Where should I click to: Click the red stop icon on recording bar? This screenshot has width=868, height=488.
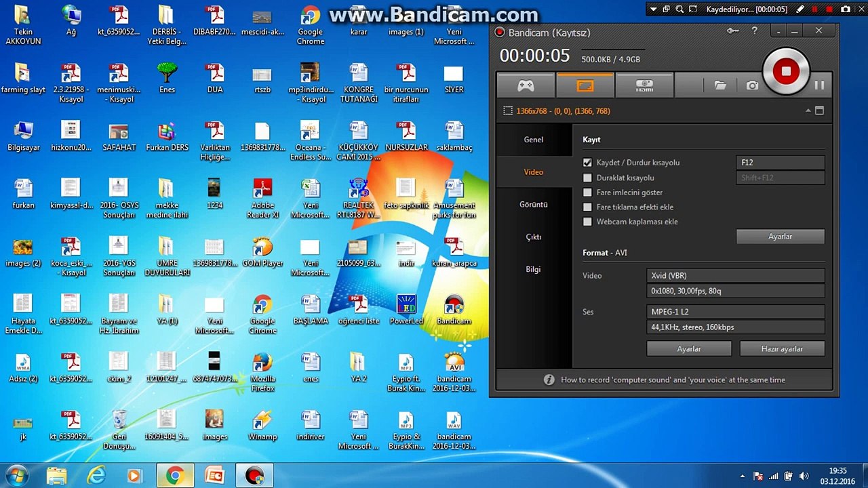click(830, 9)
